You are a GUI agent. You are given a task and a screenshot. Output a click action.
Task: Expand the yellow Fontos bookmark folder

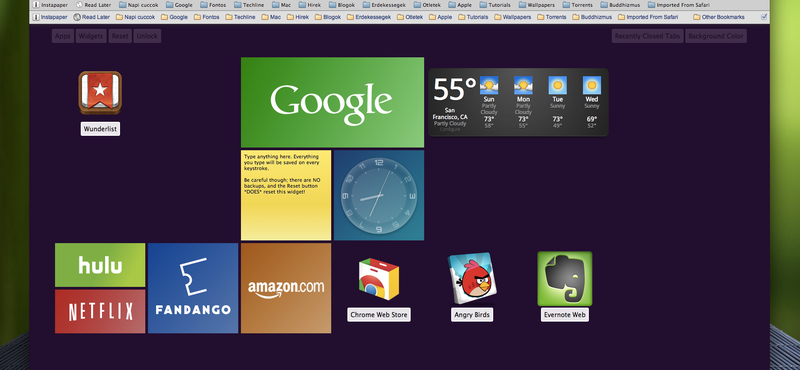206,17
